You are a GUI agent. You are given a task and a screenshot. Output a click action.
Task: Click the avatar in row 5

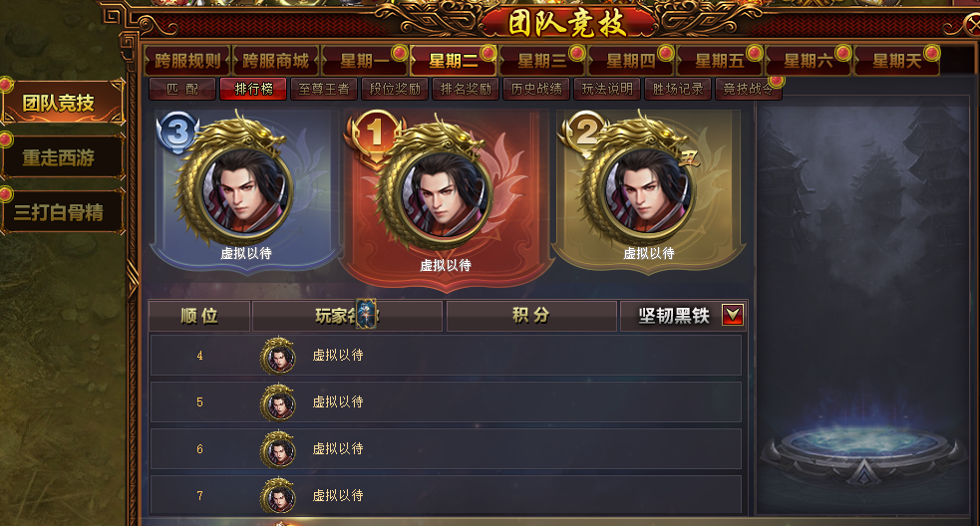[277, 402]
